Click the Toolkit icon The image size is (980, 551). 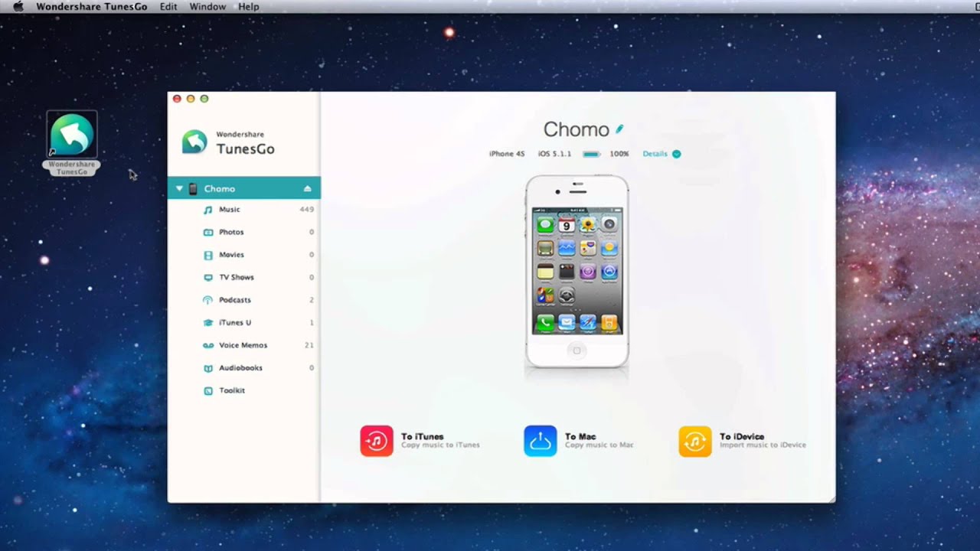208,390
